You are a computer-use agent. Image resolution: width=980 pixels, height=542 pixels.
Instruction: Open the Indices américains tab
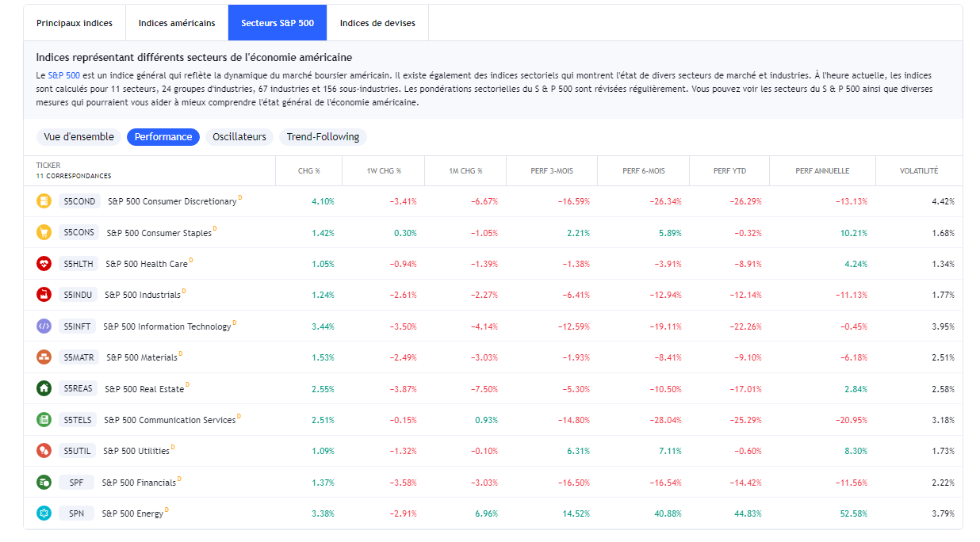177,23
